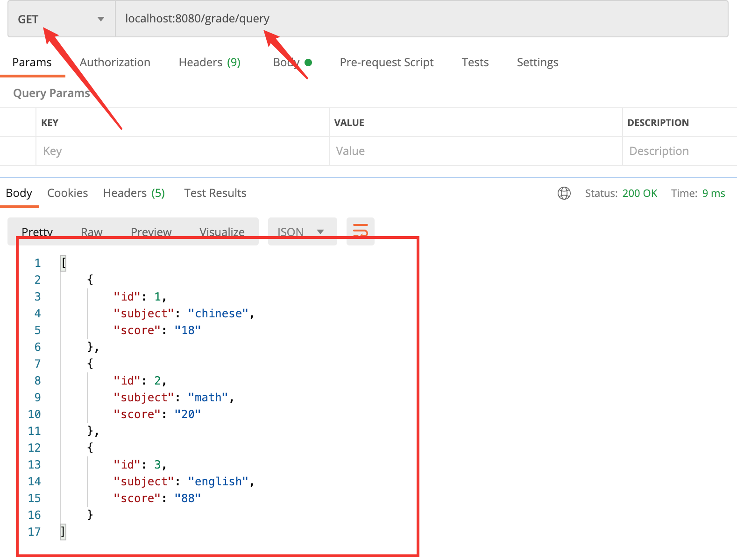
Task: Open the GET method dropdown
Action: [x=61, y=19]
